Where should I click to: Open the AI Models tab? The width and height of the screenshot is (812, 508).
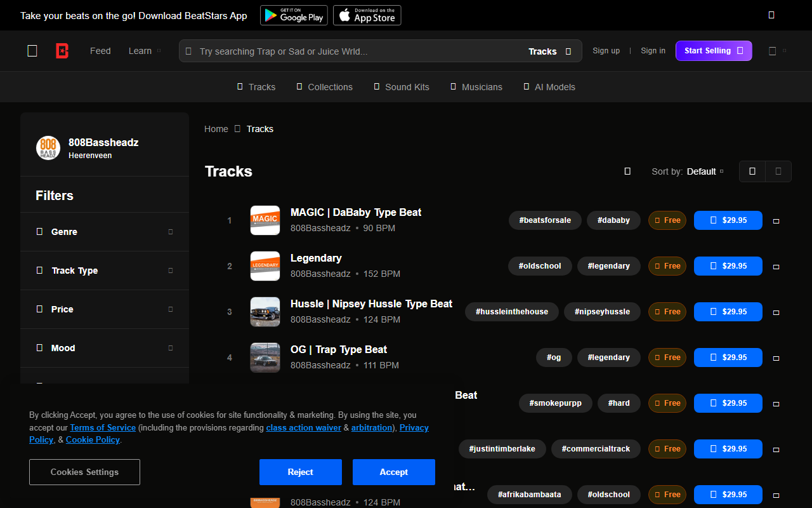pyautogui.click(x=549, y=87)
